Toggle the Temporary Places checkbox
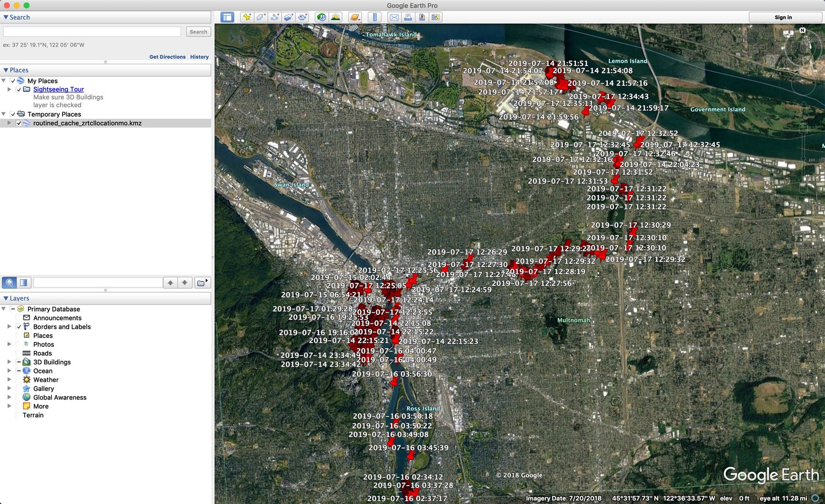The image size is (825, 504). coord(13,114)
